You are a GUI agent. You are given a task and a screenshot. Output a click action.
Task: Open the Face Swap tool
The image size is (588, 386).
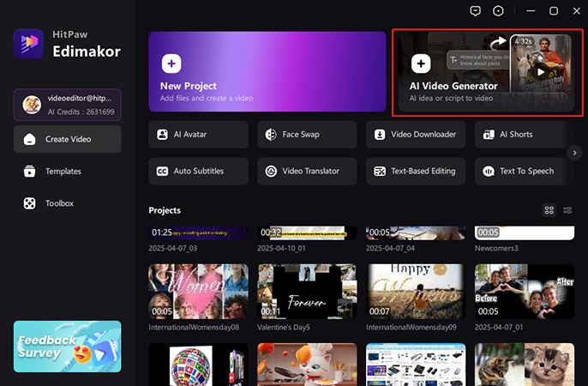pyautogui.click(x=307, y=135)
